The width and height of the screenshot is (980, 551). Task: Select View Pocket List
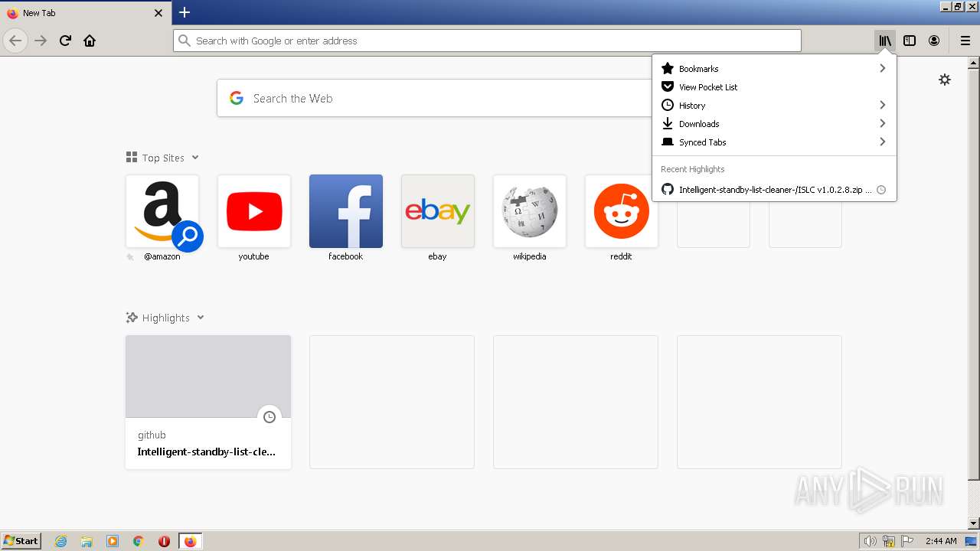coord(774,86)
